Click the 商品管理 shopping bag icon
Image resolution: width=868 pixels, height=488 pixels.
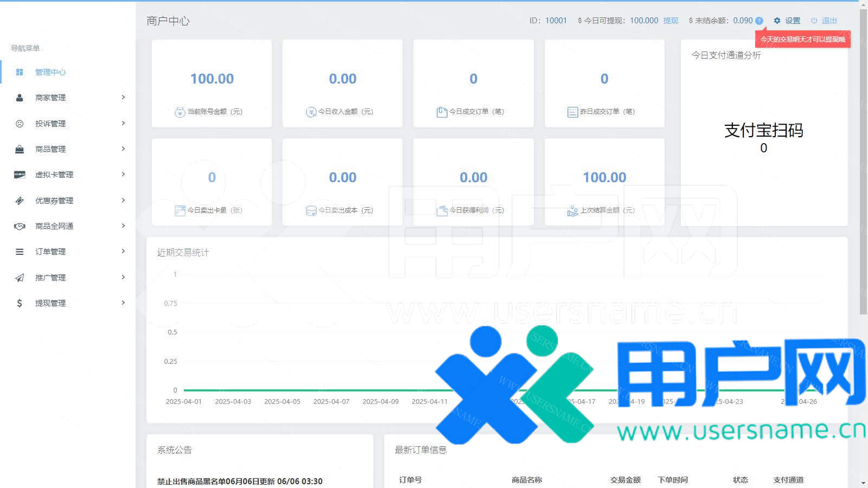(20, 149)
